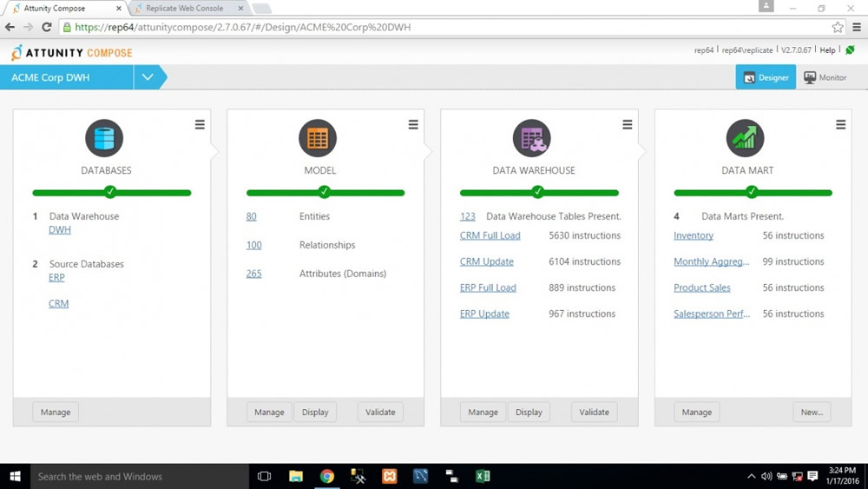Click the New... button in Data Mart
Viewport: 868px width, 489px height.
pyautogui.click(x=812, y=412)
